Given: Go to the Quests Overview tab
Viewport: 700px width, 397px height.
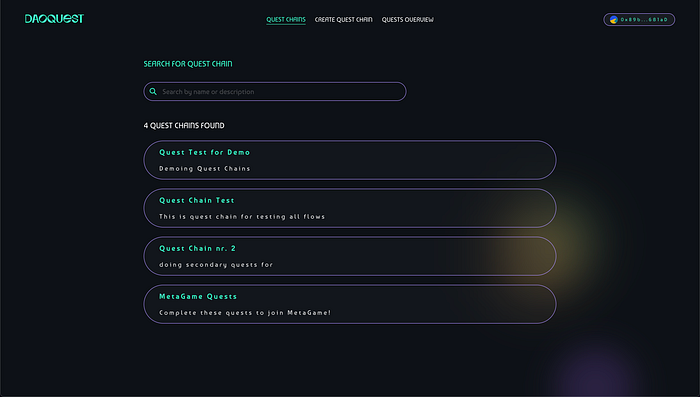Looking at the screenshot, I should tap(407, 20).
